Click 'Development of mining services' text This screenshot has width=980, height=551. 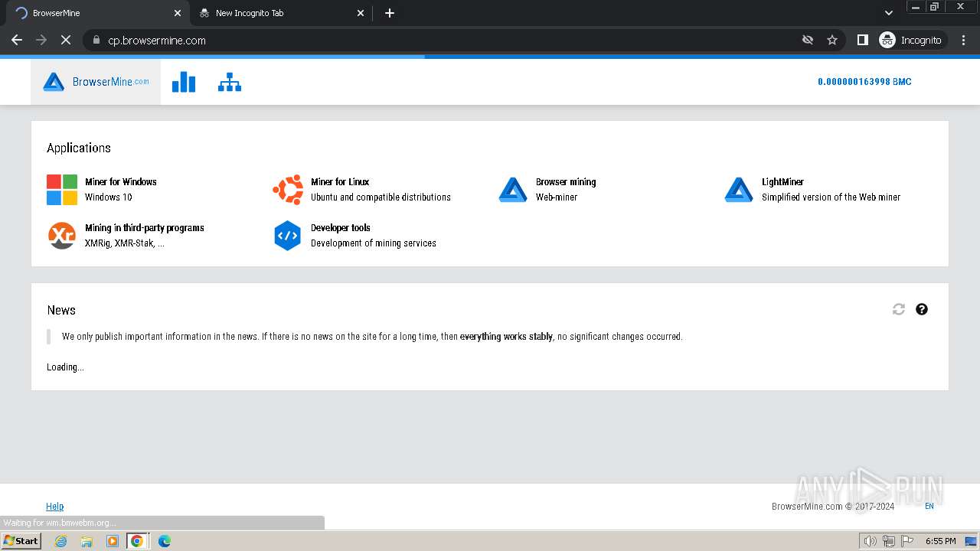(374, 243)
